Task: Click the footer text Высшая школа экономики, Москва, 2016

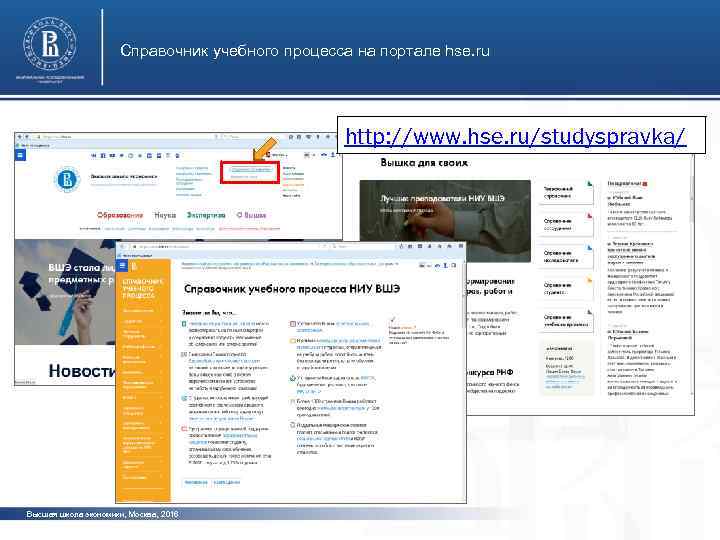Action: click(x=102, y=514)
